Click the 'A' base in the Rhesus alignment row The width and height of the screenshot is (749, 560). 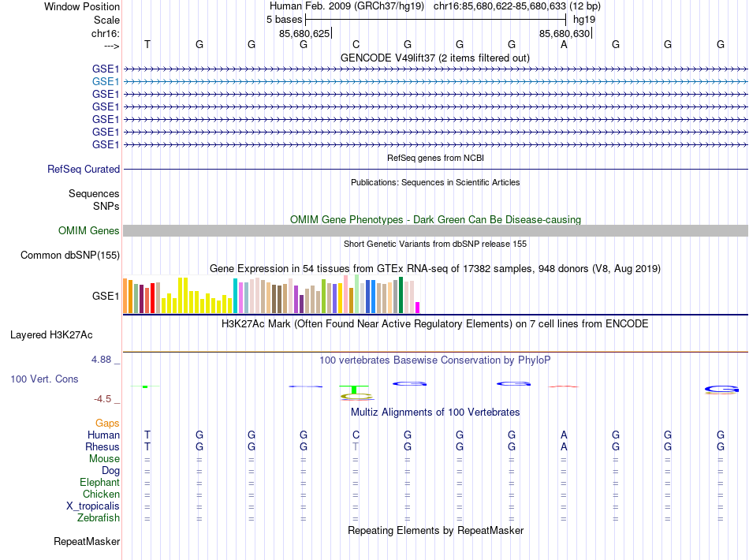564,446
